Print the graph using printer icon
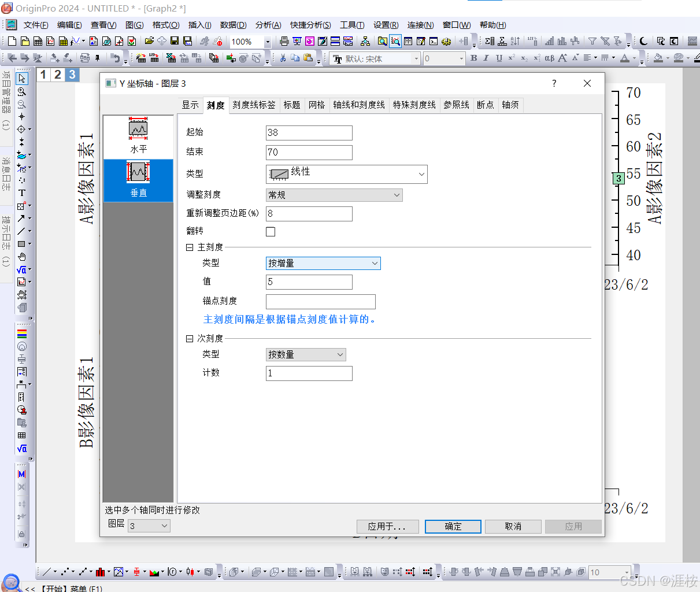This screenshot has width=700, height=592. (x=284, y=41)
